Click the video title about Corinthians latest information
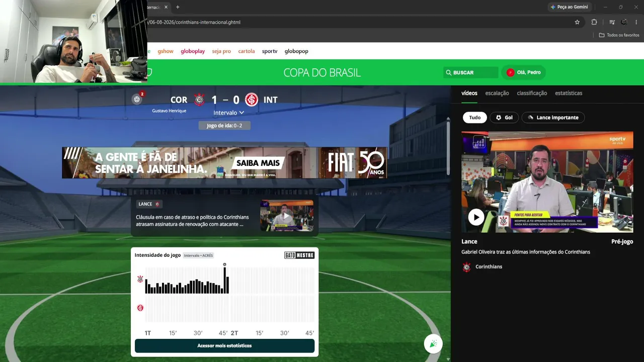 coord(526,252)
